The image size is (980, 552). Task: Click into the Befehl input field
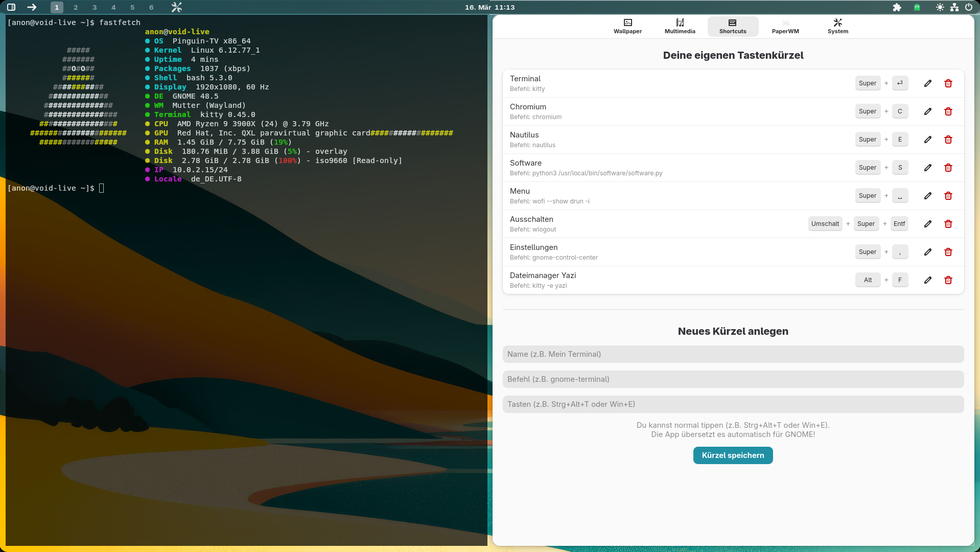tap(733, 379)
